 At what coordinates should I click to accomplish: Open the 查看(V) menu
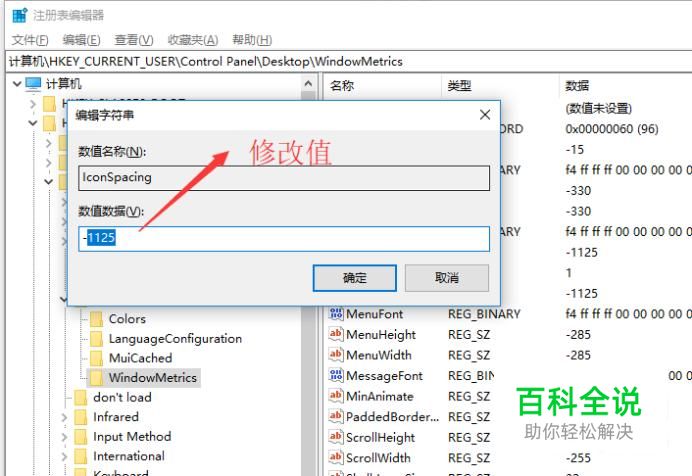click(134, 40)
